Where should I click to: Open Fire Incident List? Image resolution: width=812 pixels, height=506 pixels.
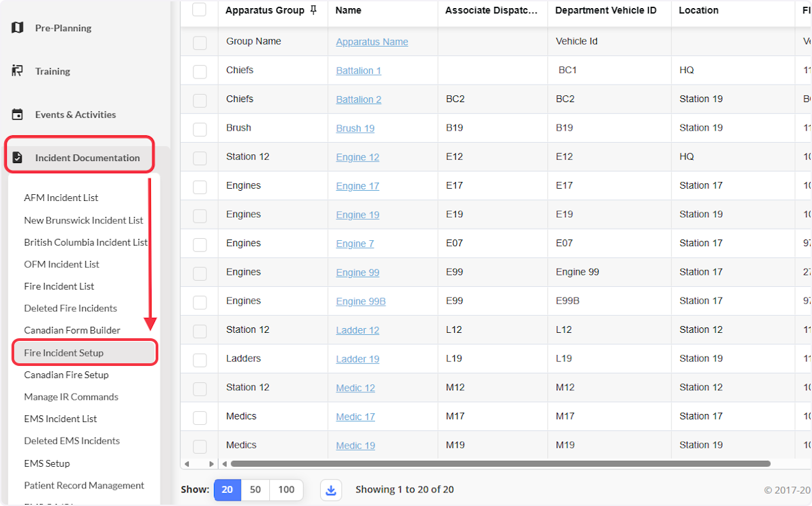pyautogui.click(x=59, y=286)
